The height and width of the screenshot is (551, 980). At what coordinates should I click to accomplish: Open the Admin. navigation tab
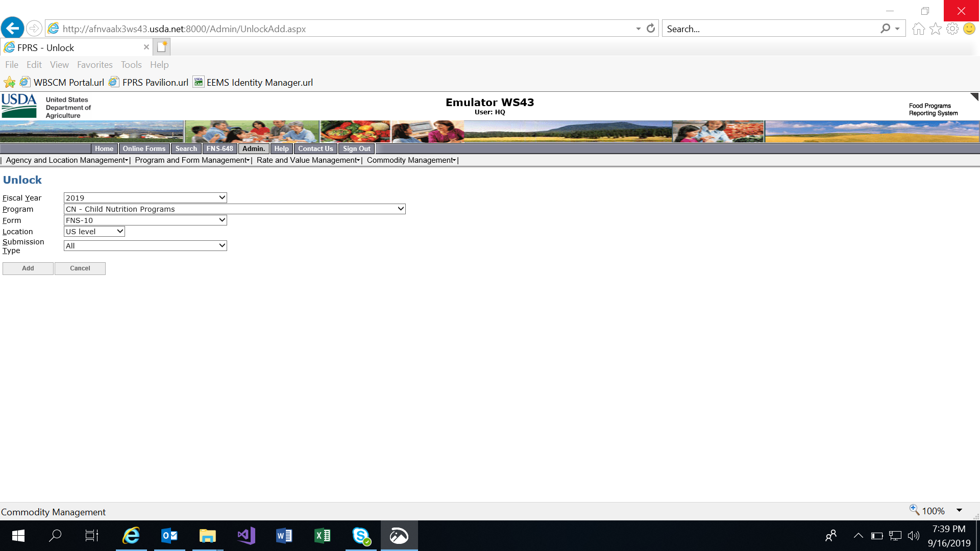(253, 148)
